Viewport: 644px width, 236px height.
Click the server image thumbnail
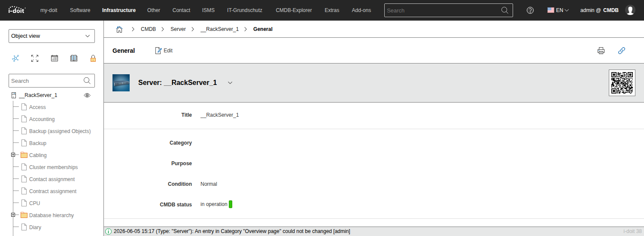(x=121, y=83)
